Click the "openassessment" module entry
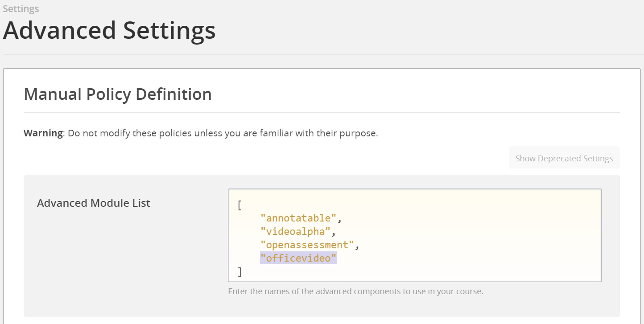Viewport: 644px width, 324px height. click(x=308, y=245)
